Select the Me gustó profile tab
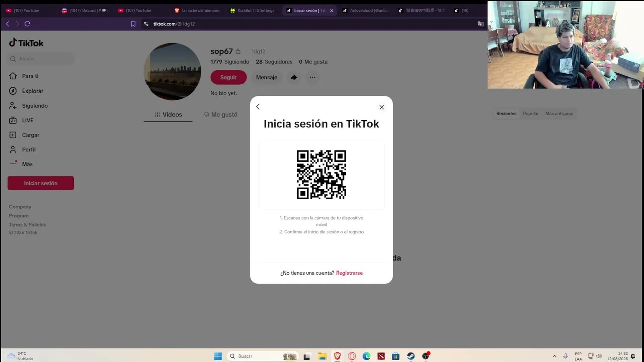The height and width of the screenshot is (362, 644). [220, 115]
